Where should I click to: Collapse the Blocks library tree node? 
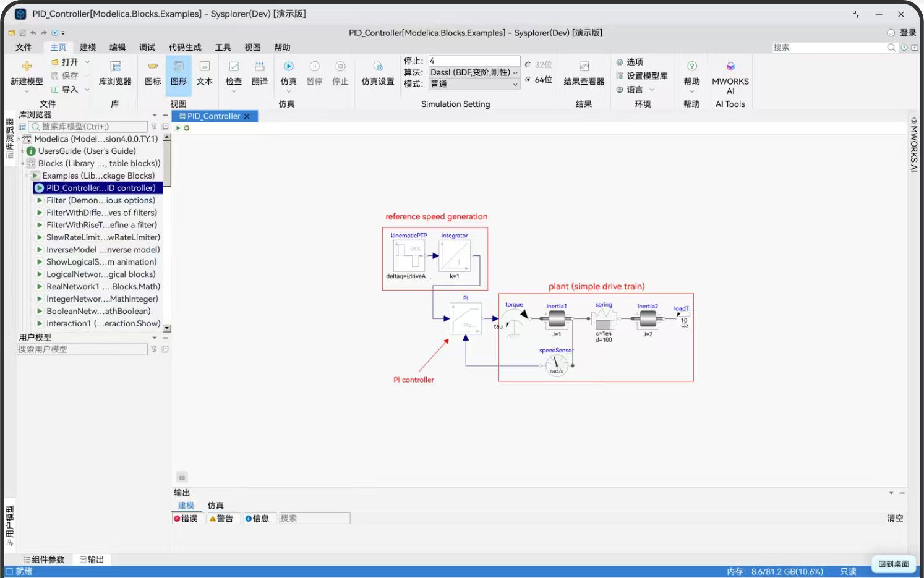coord(23,164)
